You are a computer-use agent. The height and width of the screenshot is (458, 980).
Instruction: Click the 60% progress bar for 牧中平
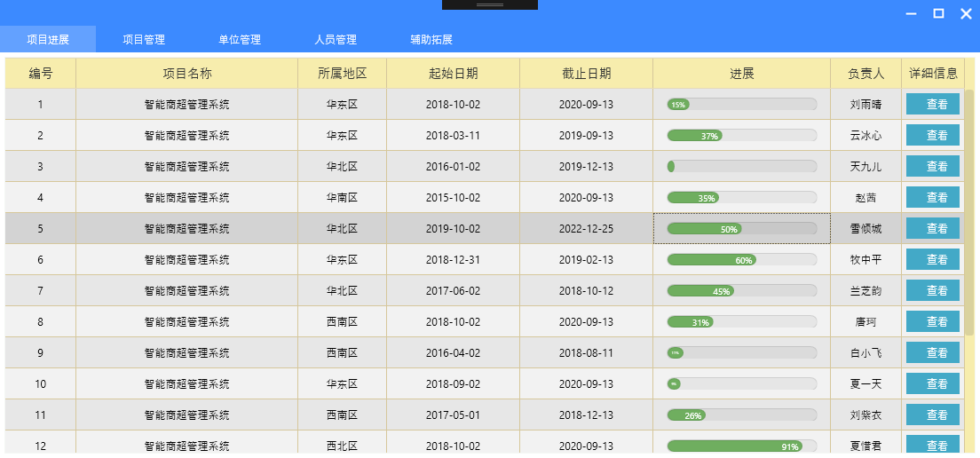[741, 260]
